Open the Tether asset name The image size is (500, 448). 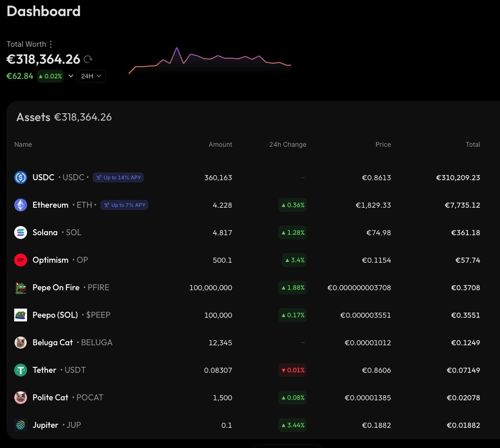(x=44, y=370)
